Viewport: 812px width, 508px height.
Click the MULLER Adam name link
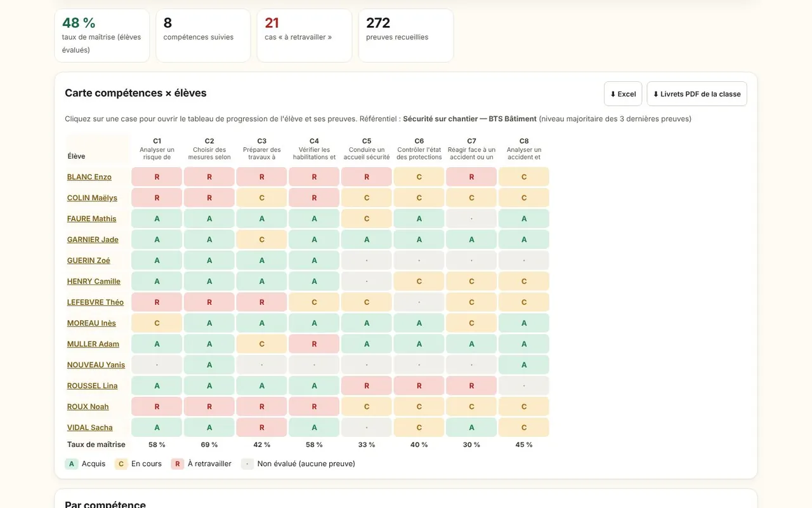coord(93,345)
